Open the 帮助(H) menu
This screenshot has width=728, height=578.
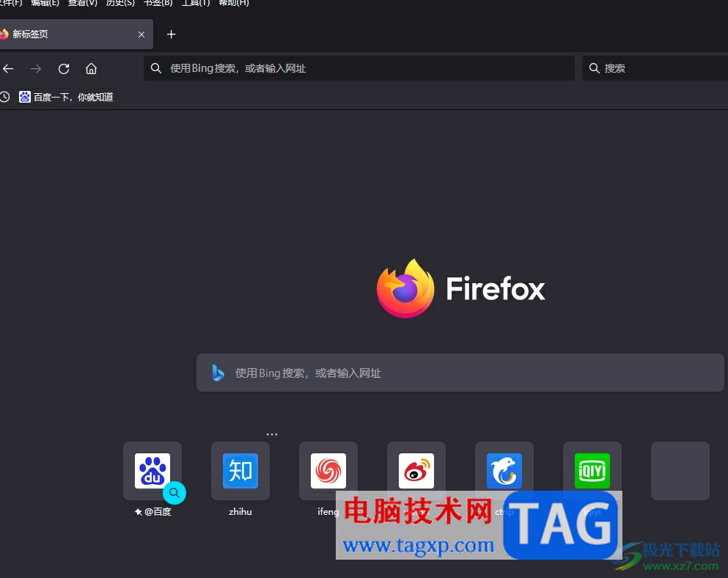click(234, 3)
